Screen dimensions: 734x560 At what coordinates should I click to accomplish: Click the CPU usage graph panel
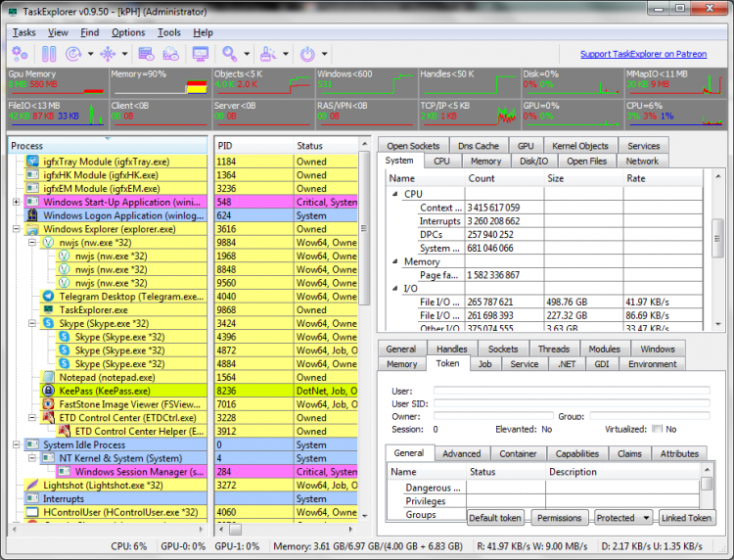tap(676, 112)
